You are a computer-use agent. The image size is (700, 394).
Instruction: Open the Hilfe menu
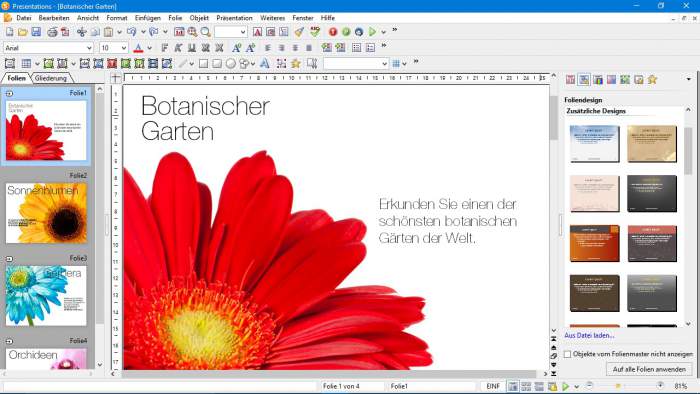coord(328,18)
